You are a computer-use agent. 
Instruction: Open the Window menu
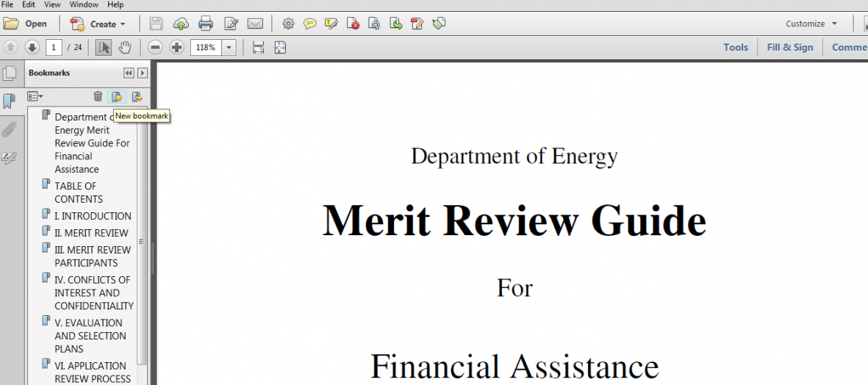84,4
